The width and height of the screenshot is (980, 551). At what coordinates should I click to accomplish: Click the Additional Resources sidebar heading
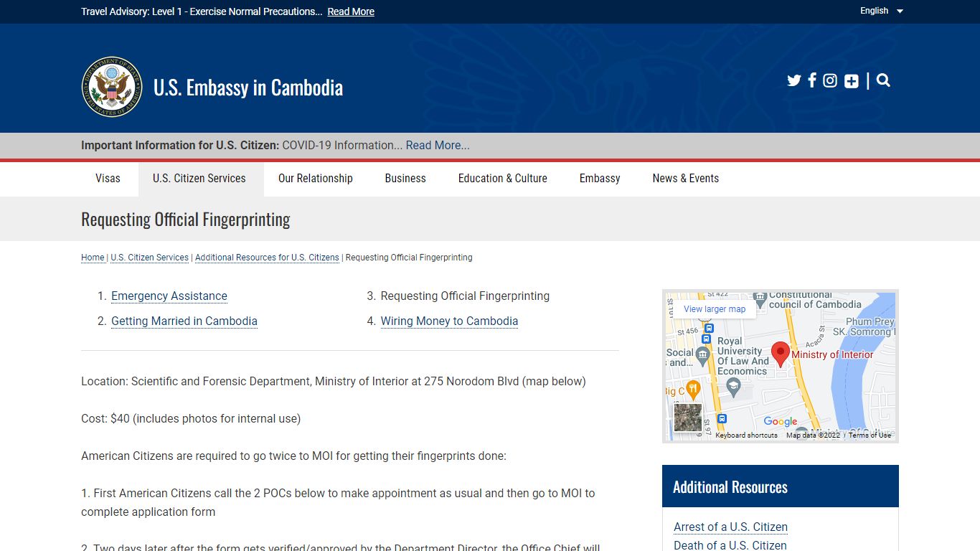tap(730, 487)
